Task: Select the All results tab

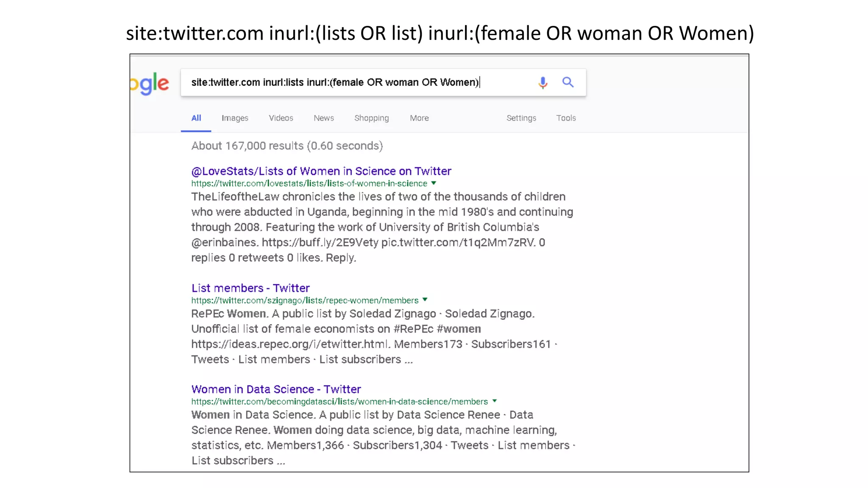Action: tap(196, 118)
